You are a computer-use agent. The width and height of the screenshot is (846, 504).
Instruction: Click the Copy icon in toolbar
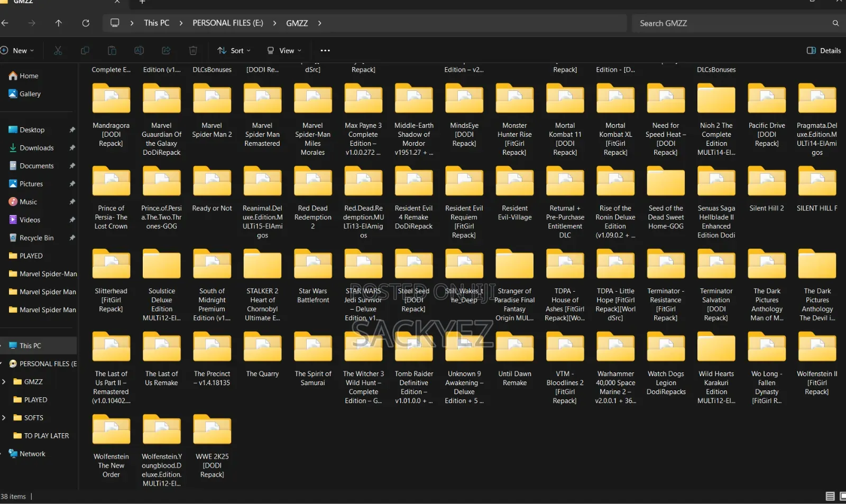point(85,51)
